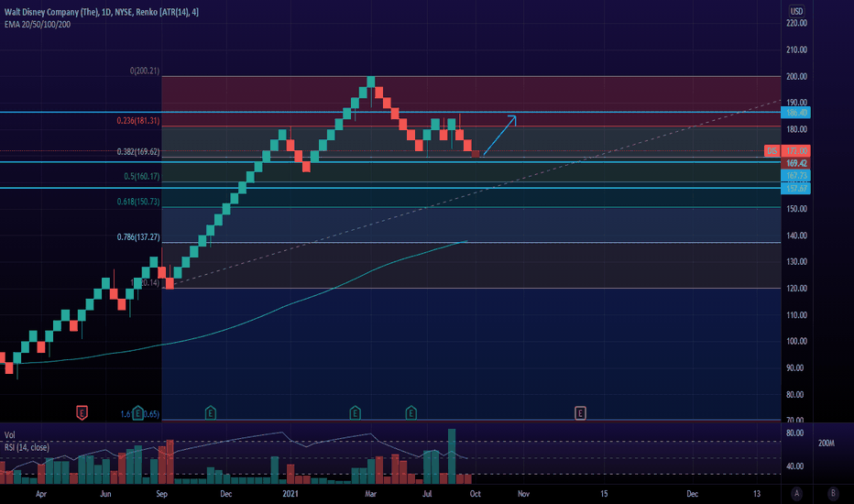Viewport: 854px width, 504px height.
Task: Click the topmost green Renko brick at 200
Action: 371,82
